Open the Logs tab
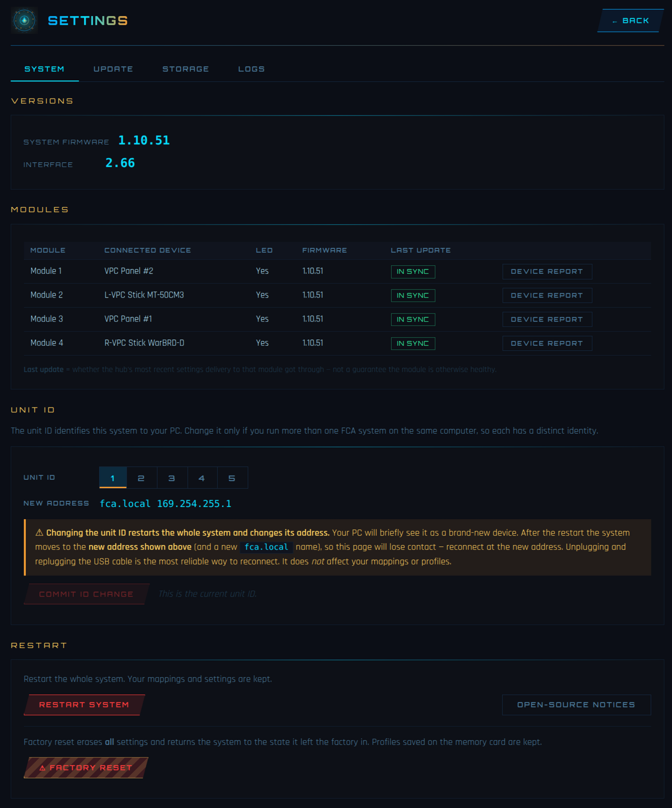 (252, 69)
